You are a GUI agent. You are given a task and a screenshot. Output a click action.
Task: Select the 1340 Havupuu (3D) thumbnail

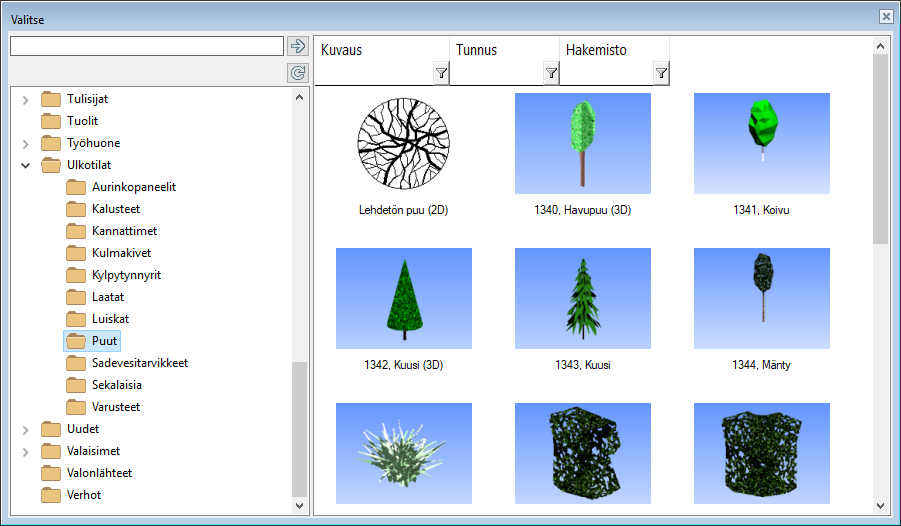pyautogui.click(x=582, y=144)
